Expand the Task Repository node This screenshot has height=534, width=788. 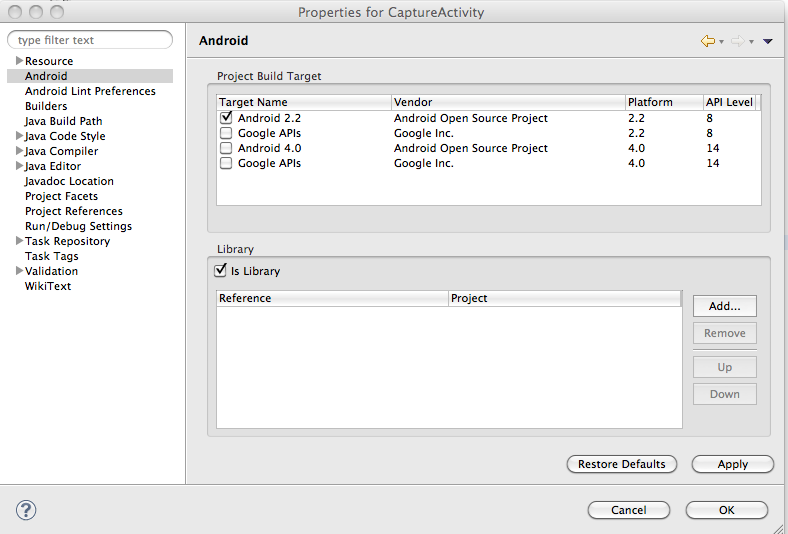pyautogui.click(x=19, y=241)
